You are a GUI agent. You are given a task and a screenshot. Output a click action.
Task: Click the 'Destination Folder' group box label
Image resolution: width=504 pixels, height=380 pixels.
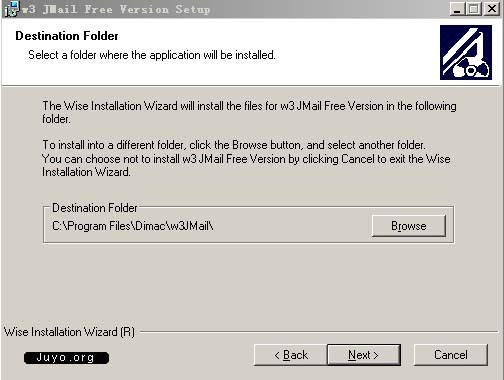click(x=95, y=208)
